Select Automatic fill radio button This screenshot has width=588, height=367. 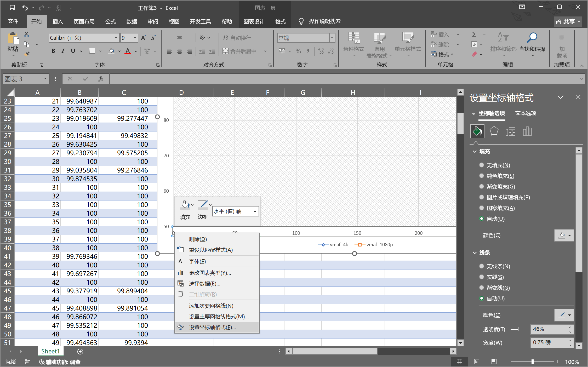point(482,219)
